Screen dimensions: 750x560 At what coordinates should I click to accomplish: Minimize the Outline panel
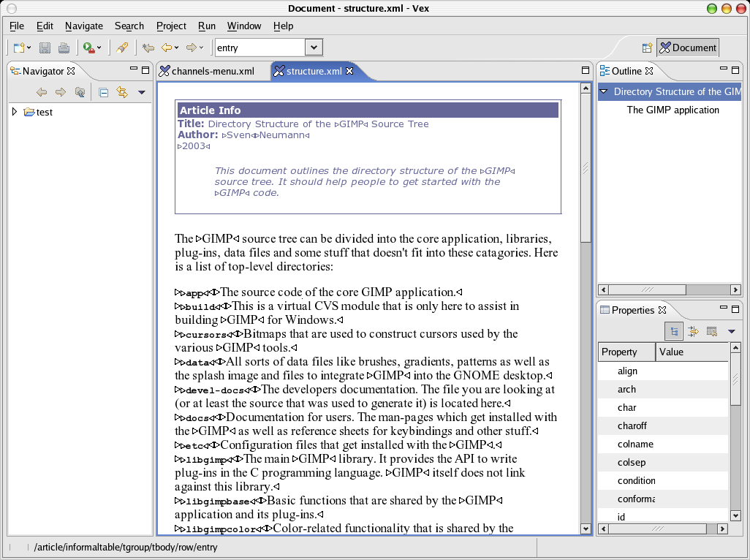click(723, 70)
